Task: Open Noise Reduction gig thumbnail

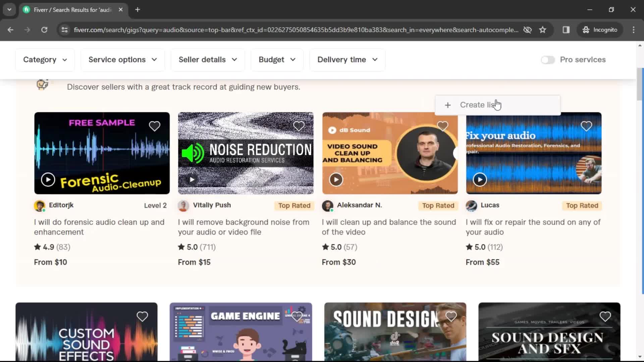Action: tap(246, 153)
